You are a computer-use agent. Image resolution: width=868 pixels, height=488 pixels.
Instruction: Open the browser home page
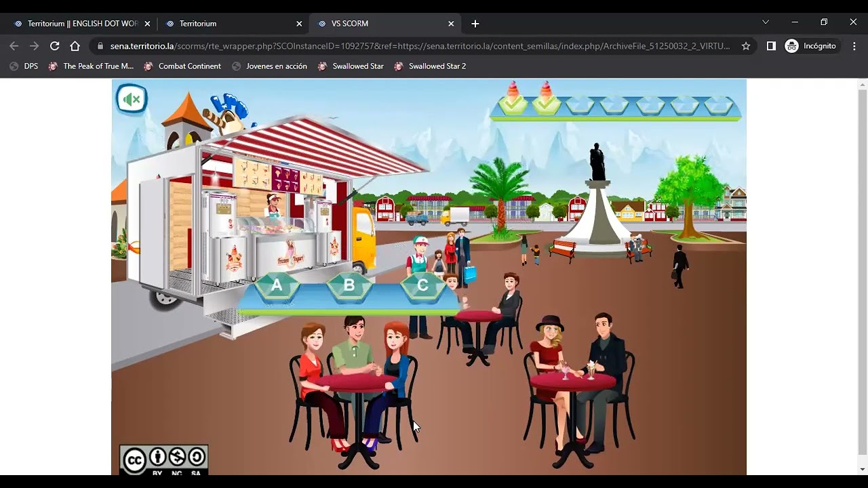75,46
